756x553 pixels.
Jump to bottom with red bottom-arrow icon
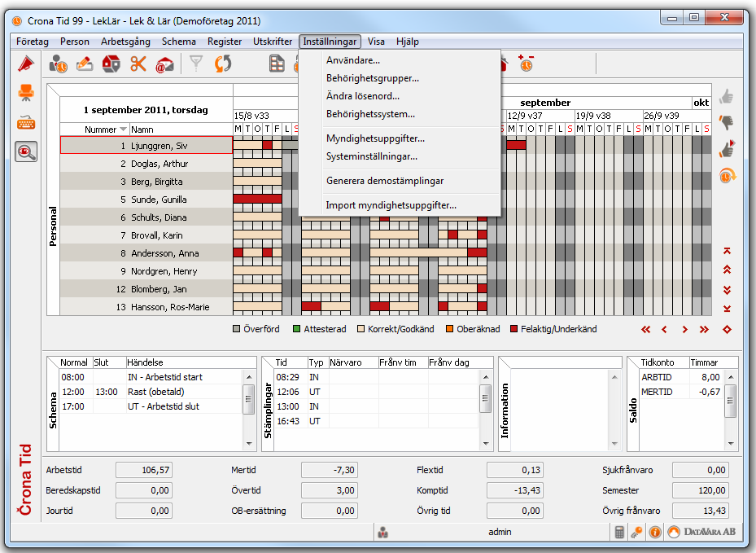(727, 309)
